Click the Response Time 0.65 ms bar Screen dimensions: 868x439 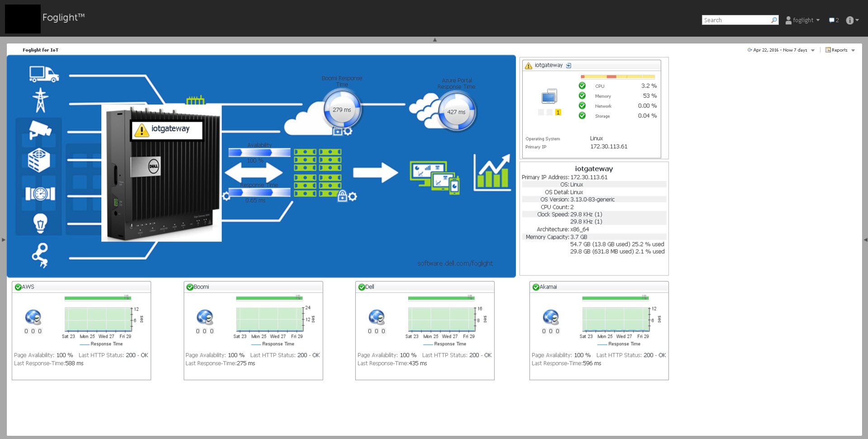[259, 192]
